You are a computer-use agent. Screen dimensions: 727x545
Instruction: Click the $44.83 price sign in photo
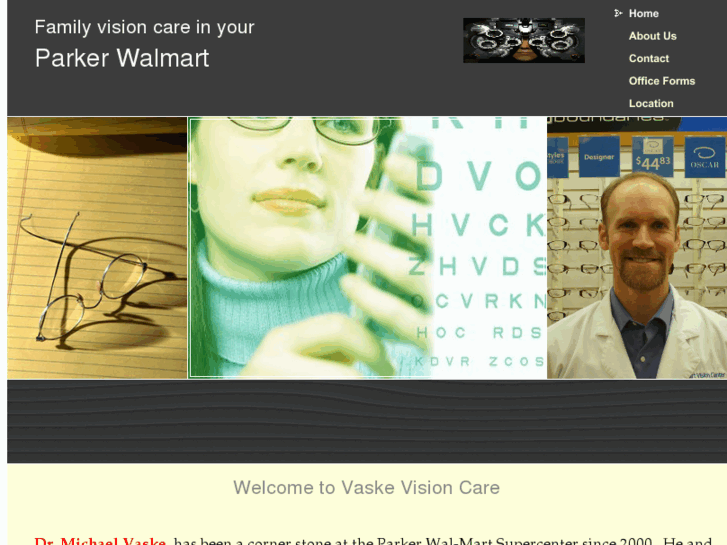pos(653,157)
